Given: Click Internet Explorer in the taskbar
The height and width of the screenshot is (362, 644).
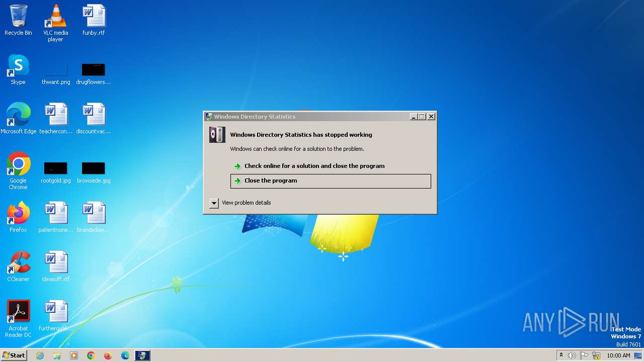Looking at the screenshot, I should click(40, 355).
